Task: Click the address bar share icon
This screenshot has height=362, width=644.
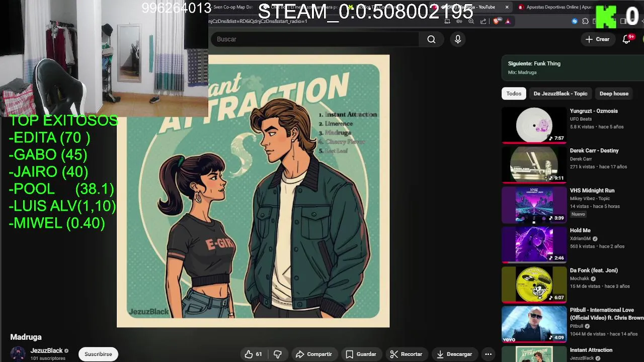Action: coord(484,21)
